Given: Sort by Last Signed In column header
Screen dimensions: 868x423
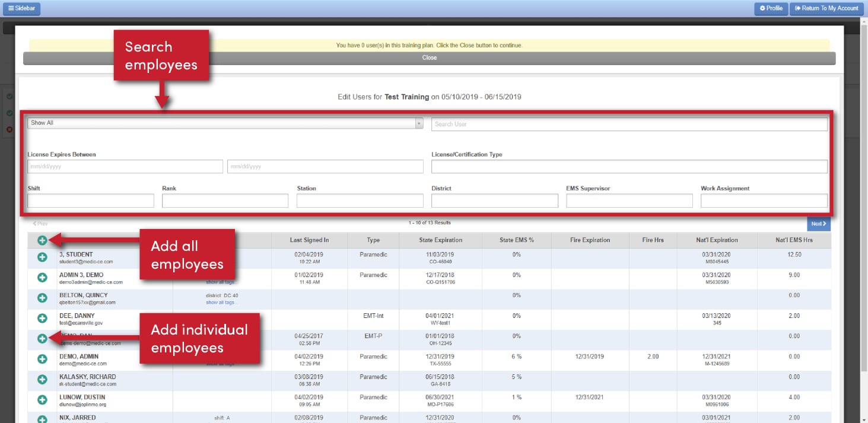Looking at the screenshot, I should 309,240.
